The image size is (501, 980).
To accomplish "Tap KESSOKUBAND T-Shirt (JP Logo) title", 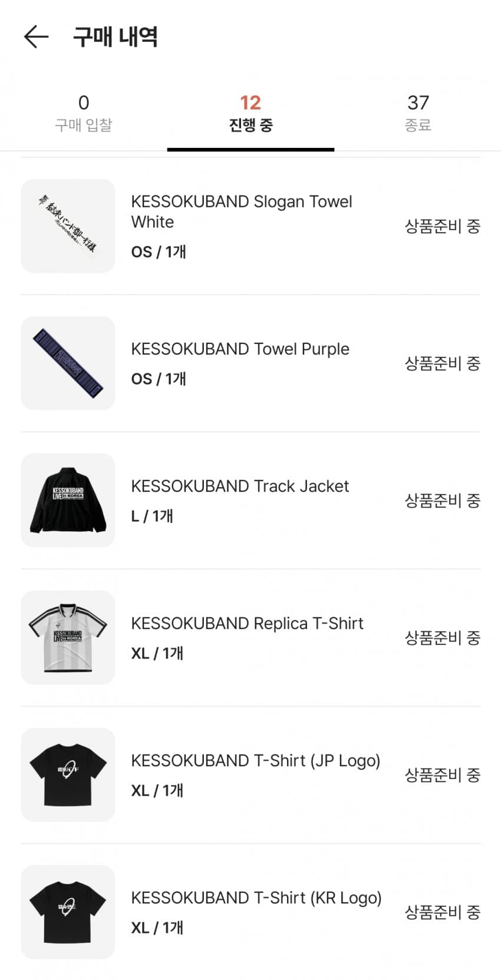I will pyautogui.click(x=255, y=760).
